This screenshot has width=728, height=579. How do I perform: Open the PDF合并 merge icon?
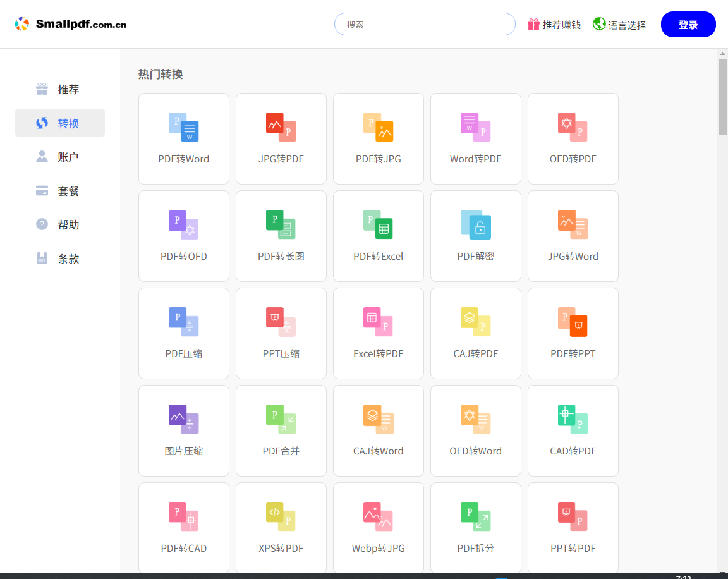281,419
